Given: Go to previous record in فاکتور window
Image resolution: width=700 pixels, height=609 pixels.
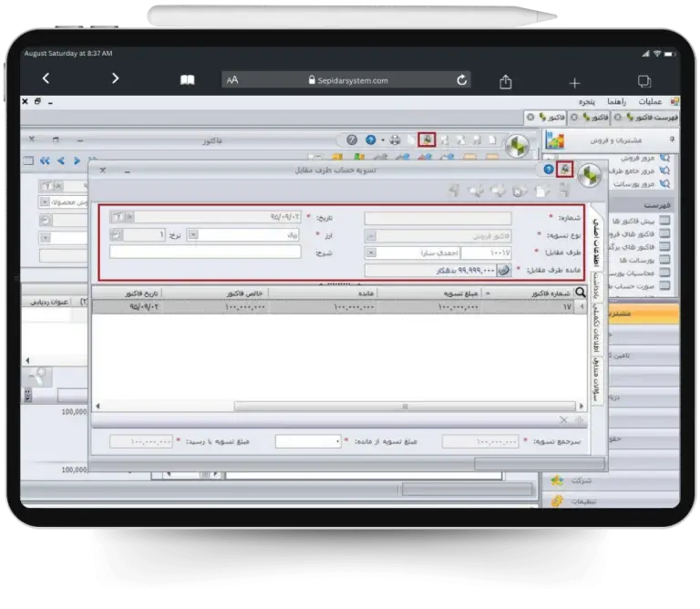Looking at the screenshot, I should [61, 160].
